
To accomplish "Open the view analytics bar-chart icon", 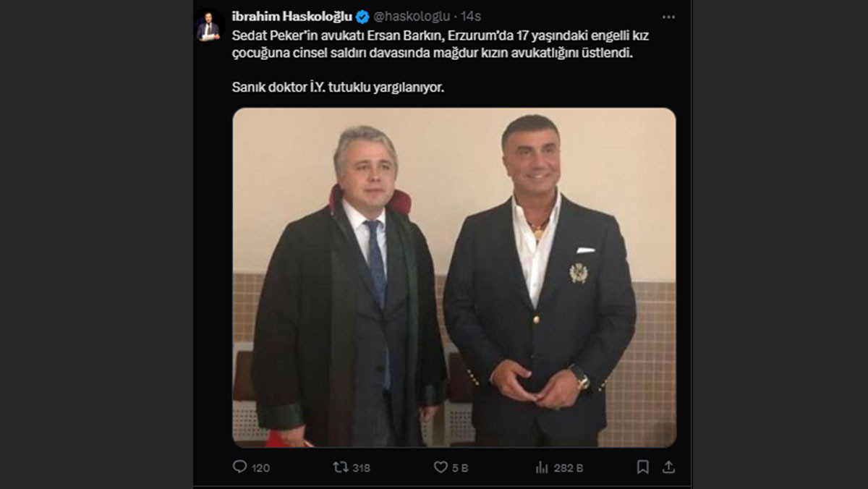I will pos(541,467).
